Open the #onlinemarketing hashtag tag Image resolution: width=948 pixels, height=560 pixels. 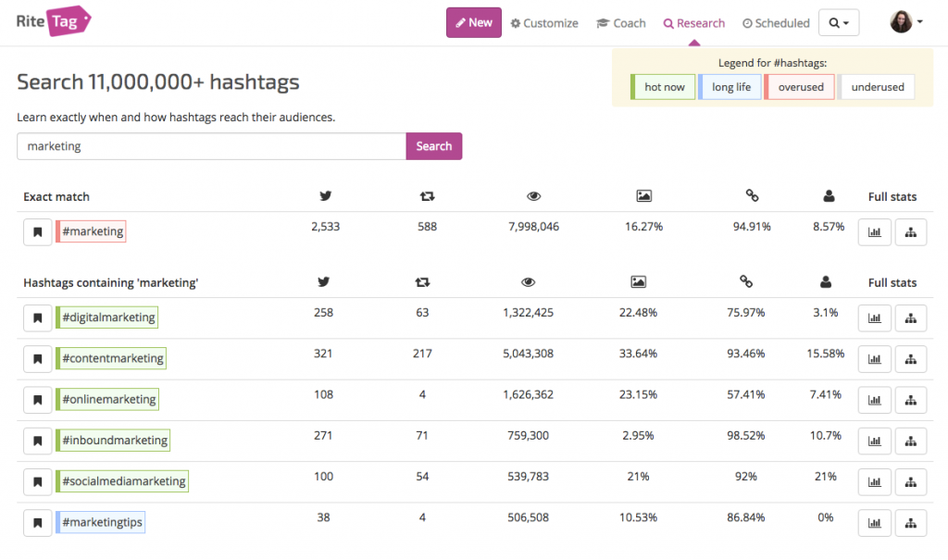(107, 399)
